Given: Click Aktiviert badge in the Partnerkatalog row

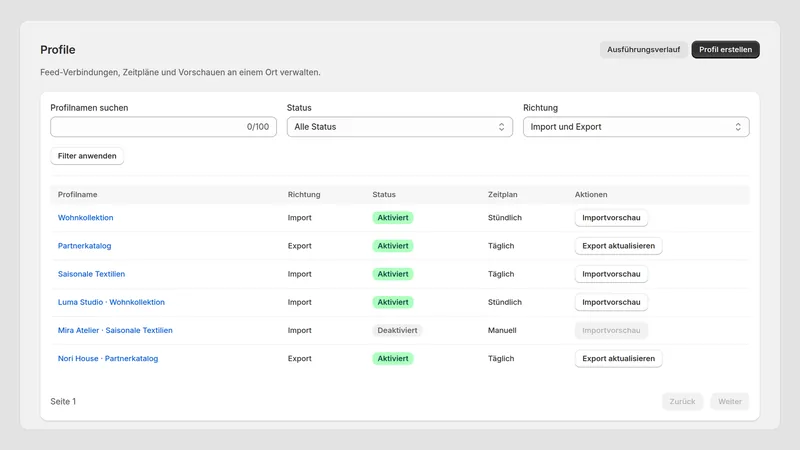Looking at the screenshot, I should coord(393,245).
